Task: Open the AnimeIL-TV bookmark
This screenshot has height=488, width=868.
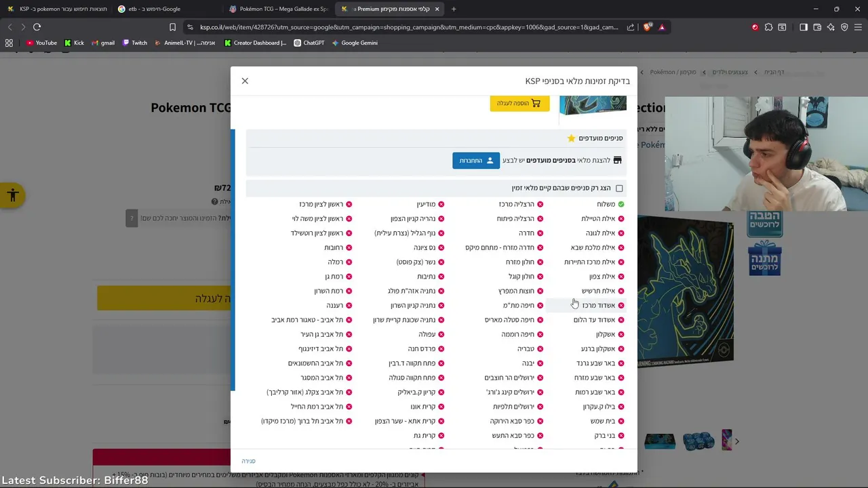Action: [x=184, y=43]
